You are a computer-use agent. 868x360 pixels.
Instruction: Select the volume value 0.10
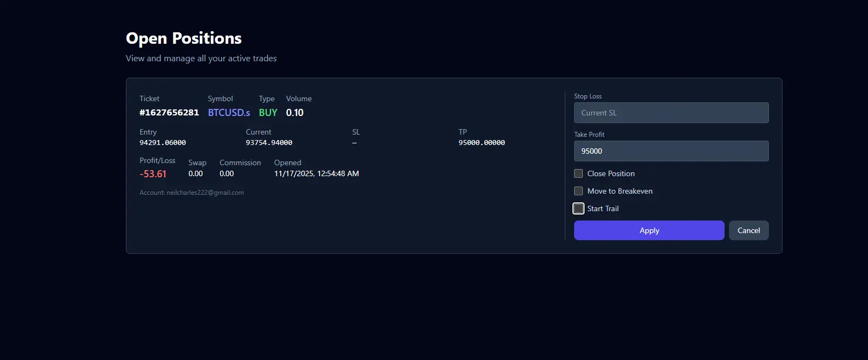tap(295, 112)
